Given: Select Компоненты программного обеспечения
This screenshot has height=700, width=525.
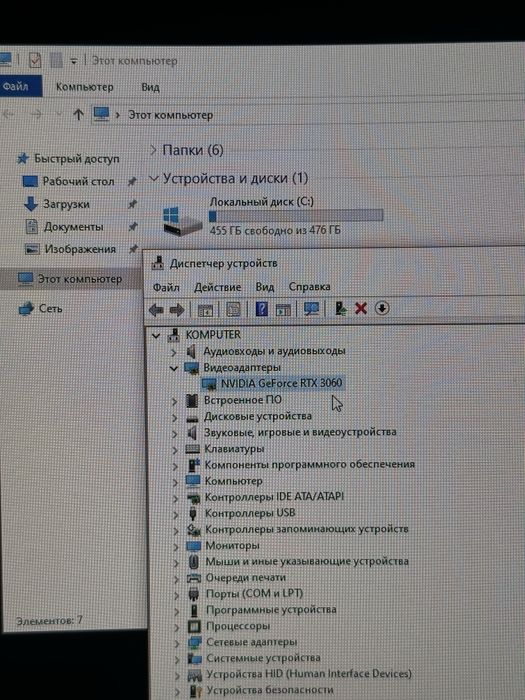Looking at the screenshot, I should pyautogui.click(x=309, y=465).
